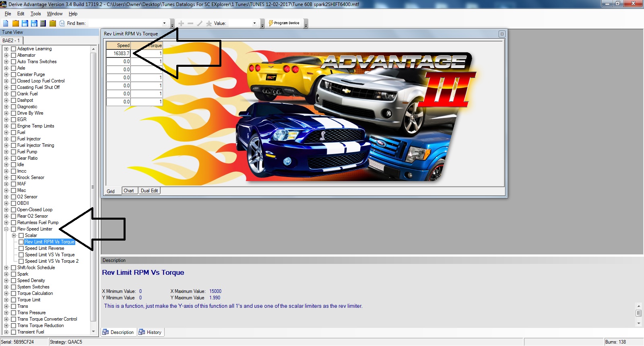
Task: Expand the Drive By Wire node
Action: click(x=6, y=113)
